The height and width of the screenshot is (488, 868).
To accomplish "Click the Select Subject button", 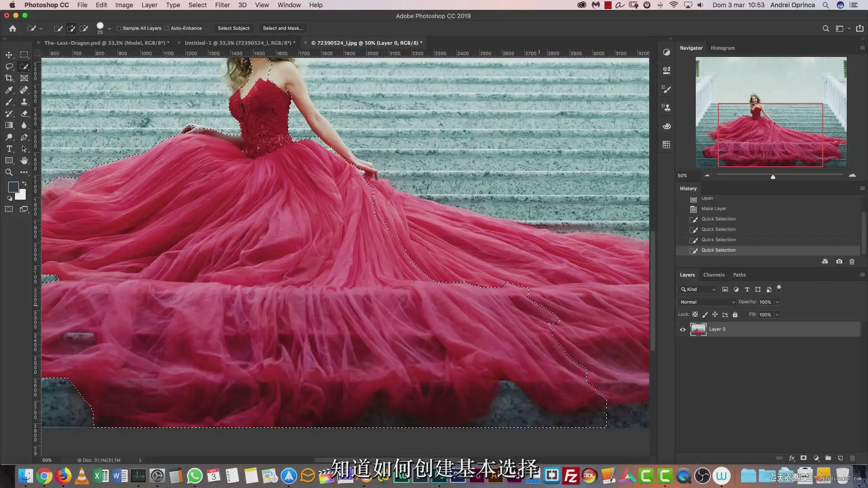I will coord(233,28).
